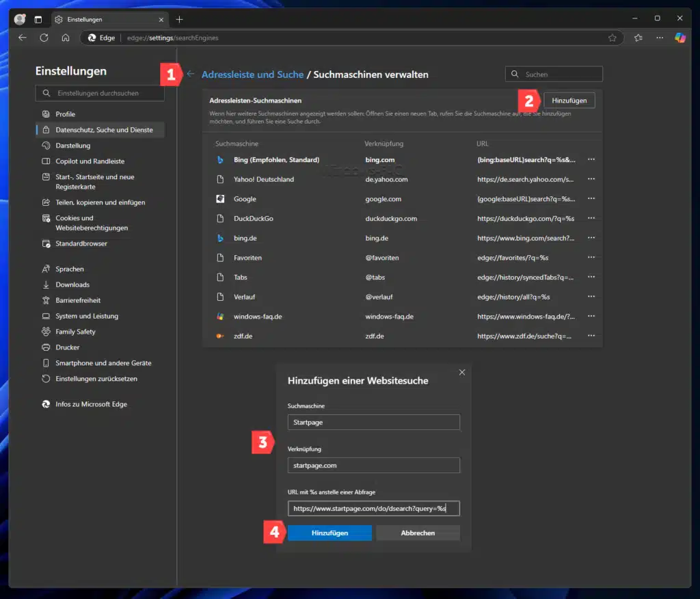Click Abbrechen in the dialog

pyautogui.click(x=418, y=533)
